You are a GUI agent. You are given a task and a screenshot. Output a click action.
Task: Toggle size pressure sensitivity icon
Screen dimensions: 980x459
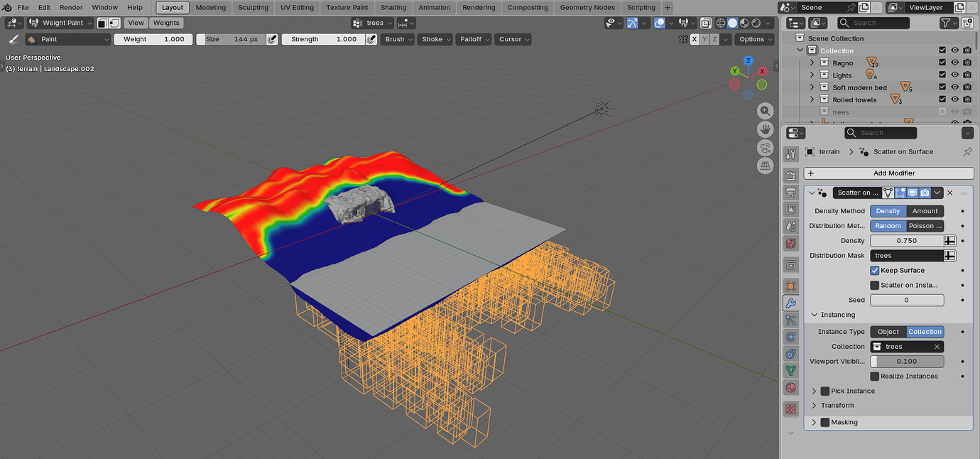coord(271,39)
